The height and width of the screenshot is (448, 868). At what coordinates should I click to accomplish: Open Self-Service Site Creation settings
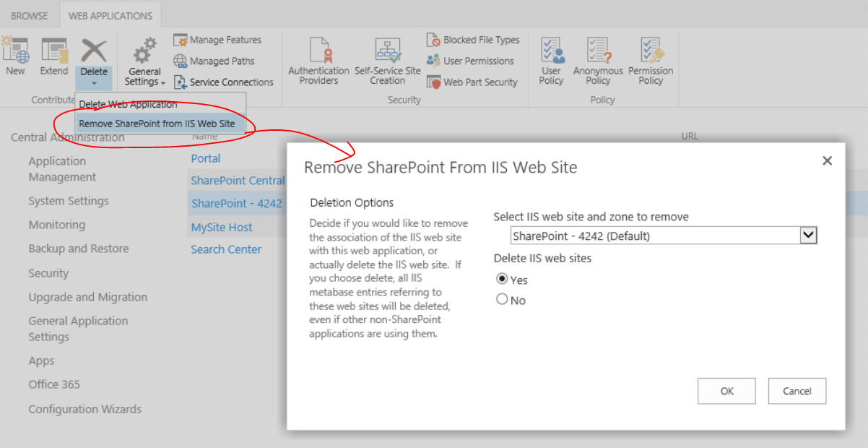pos(387,51)
